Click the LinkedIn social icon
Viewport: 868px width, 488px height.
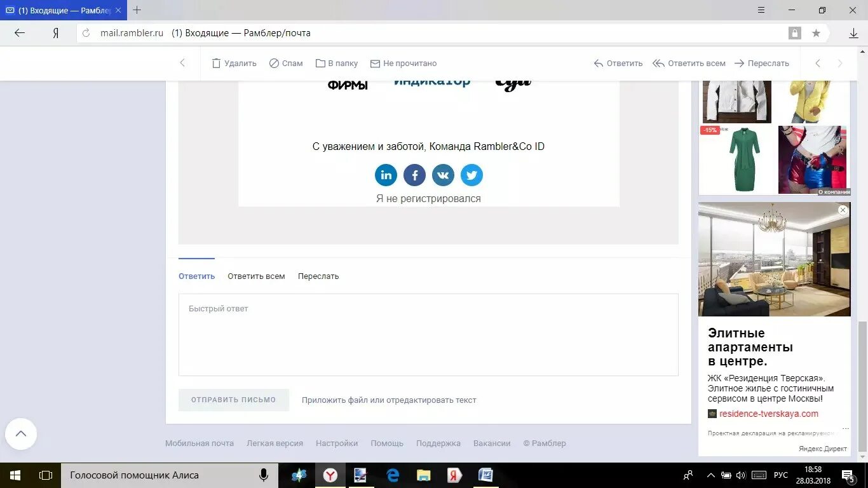pos(386,175)
